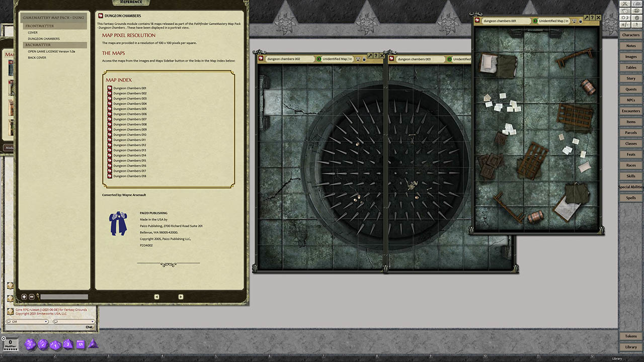This screenshot has height=362, width=644.
Task: Toggle the lock on dungeon chambers 001 window
Action: click(x=581, y=22)
